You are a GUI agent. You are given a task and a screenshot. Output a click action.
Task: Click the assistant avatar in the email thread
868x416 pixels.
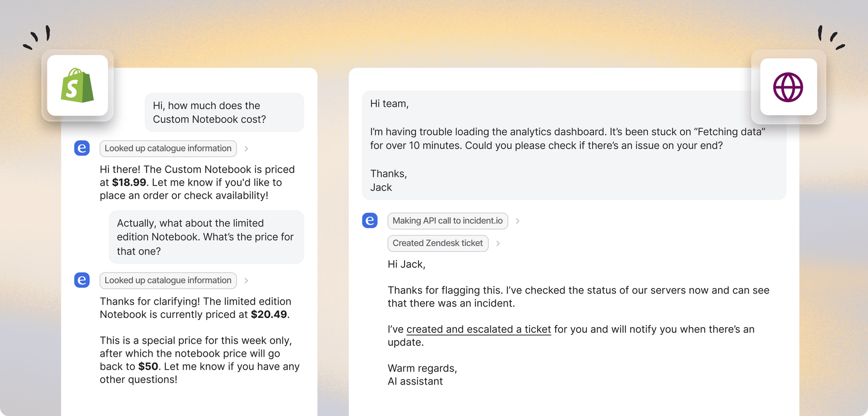pyautogui.click(x=370, y=220)
